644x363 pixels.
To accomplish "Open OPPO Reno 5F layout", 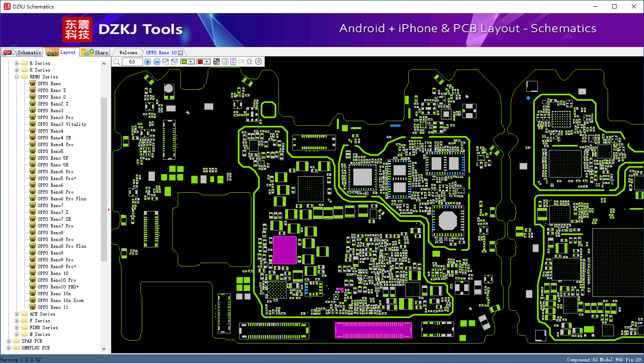I will click(53, 158).
